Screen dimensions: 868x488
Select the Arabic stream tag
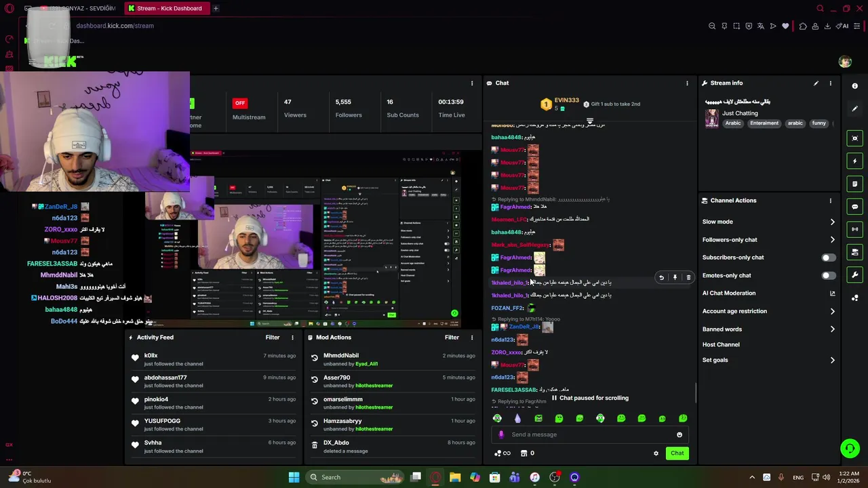coord(733,123)
